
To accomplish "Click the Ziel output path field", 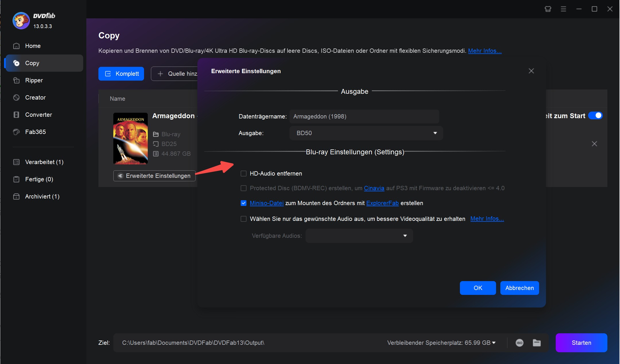I will pos(247,343).
